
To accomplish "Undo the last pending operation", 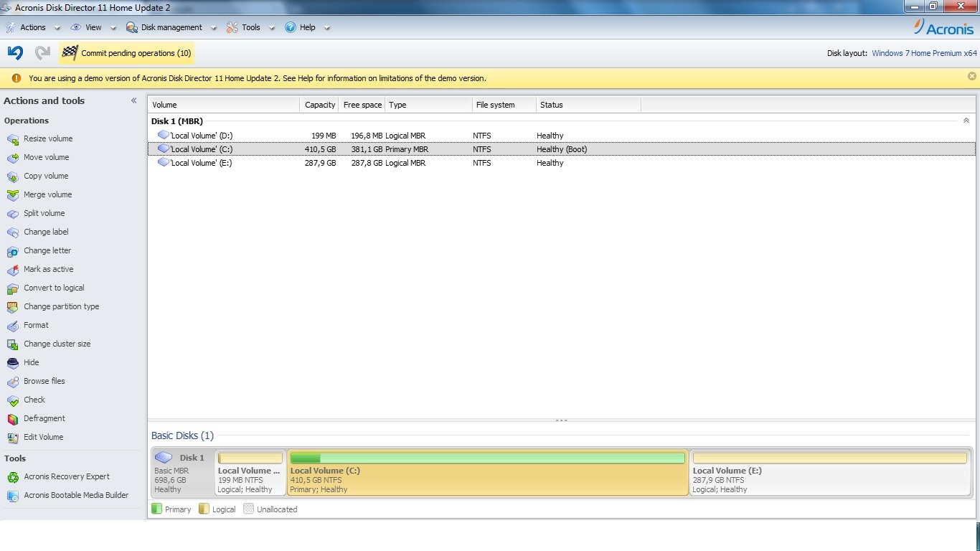I will pos(15,52).
